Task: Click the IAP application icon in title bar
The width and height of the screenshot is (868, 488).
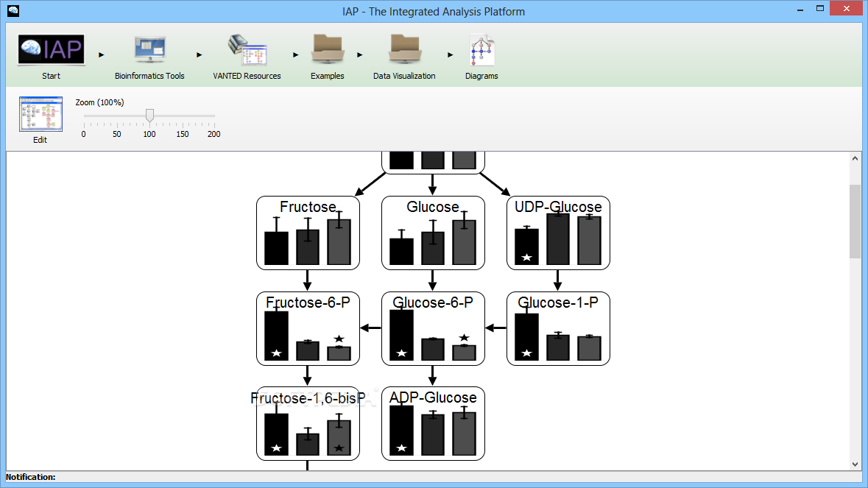Action: click(x=13, y=10)
